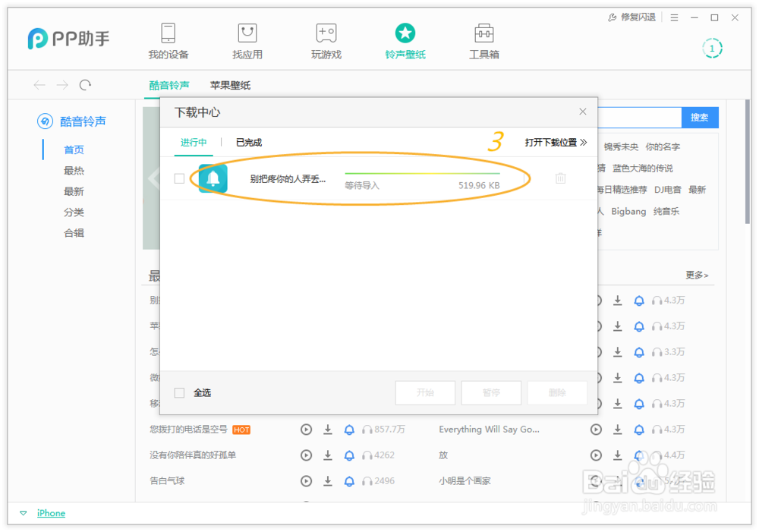Click the download progress bar

[422, 173]
